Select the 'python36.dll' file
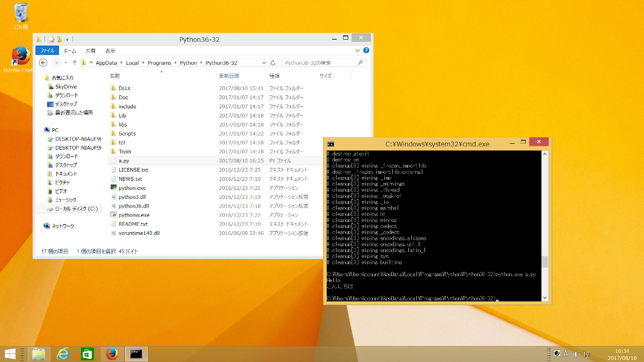This screenshot has height=362, width=644. (134, 205)
